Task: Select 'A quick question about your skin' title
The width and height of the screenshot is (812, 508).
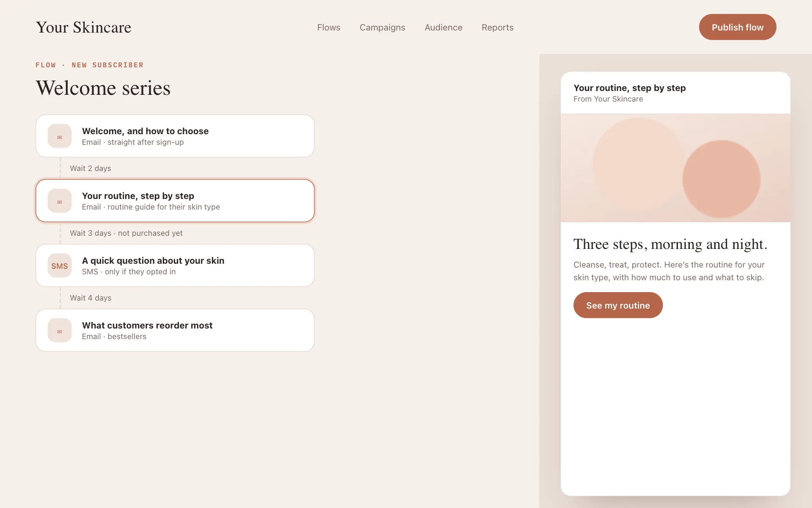Action: pyautogui.click(x=153, y=261)
